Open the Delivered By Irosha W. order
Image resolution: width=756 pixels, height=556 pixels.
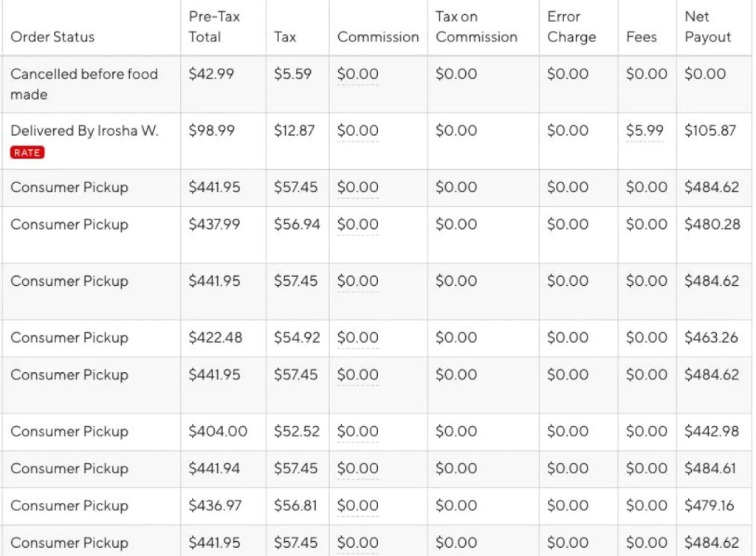(x=84, y=131)
